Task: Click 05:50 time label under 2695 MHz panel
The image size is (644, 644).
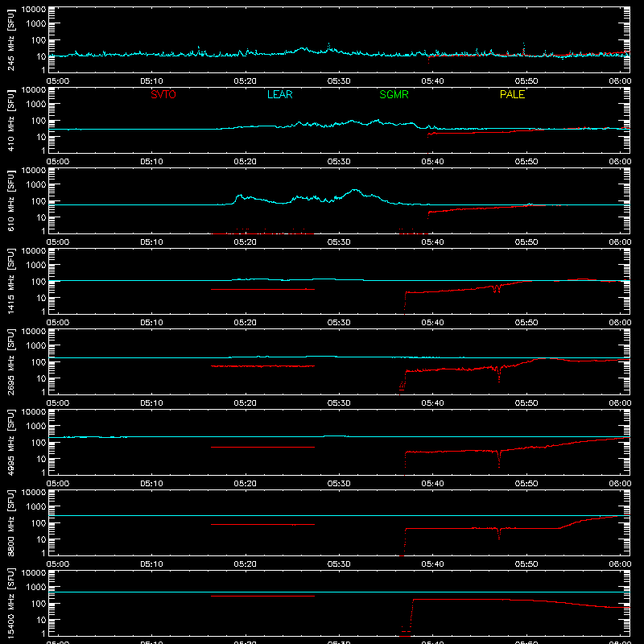Action: [526, 403]
